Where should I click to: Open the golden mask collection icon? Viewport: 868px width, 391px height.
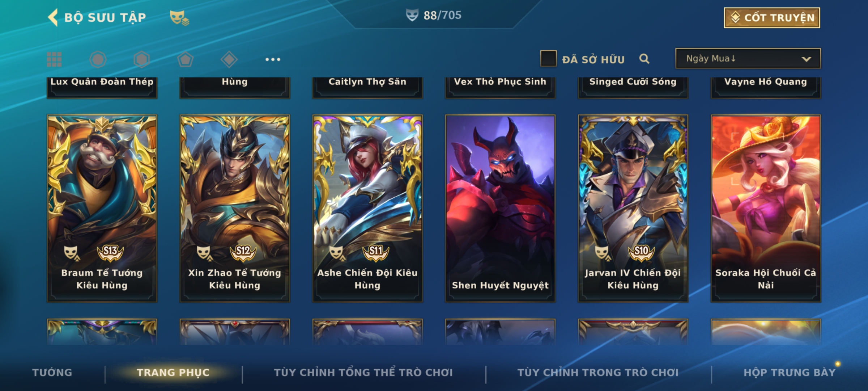tap(179, 18)
